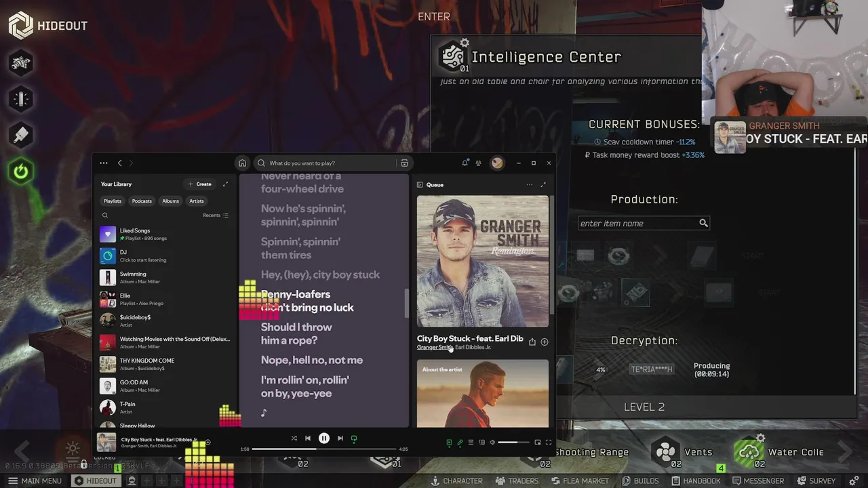This screenshot has height=488, width=868.
Task: Click the Granger Smith artist link
Action: [x=434, y=348]
